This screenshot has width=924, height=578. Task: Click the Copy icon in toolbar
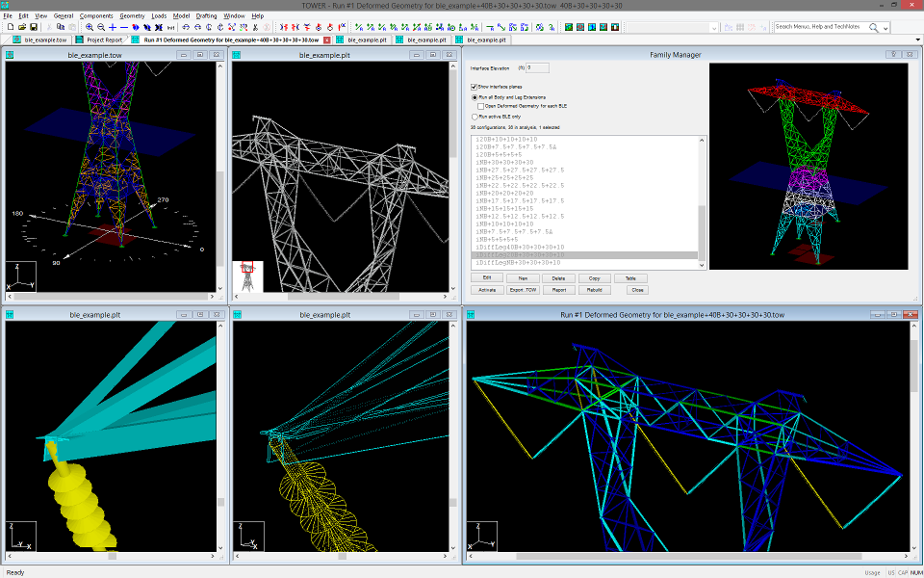coord(61,27)
